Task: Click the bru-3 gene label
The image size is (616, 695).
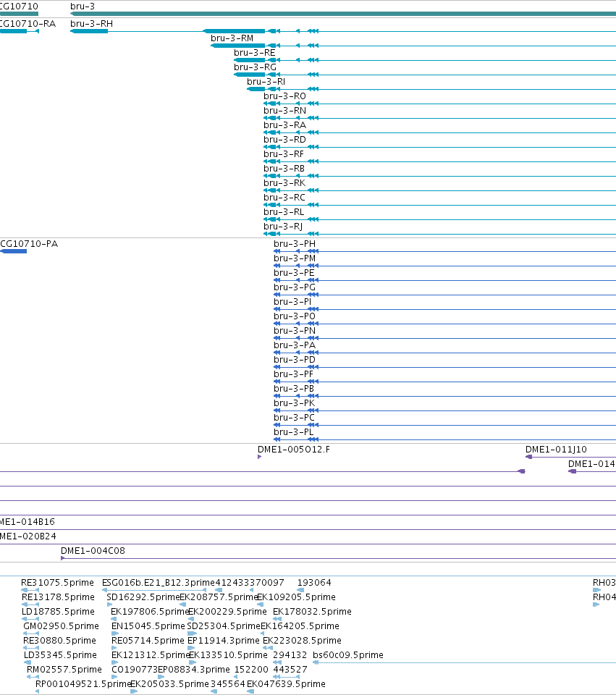Action: 83,7
